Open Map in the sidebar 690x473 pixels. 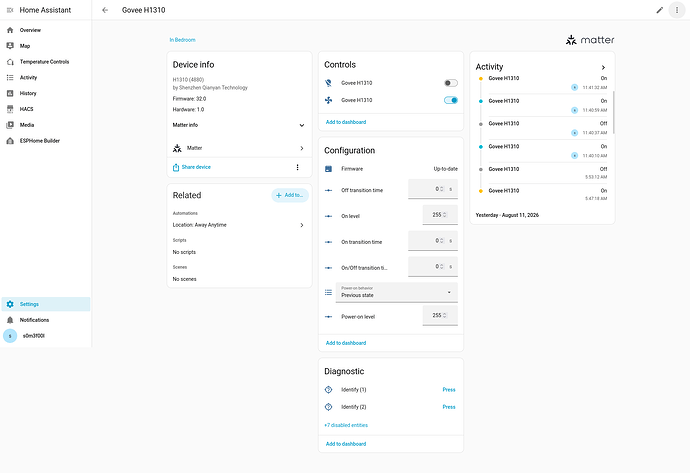(x=46, y=46)
